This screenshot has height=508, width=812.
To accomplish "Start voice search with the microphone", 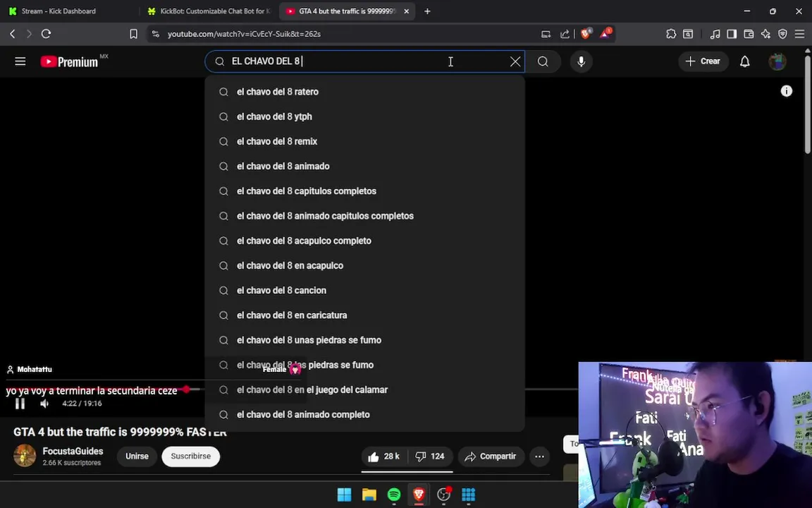I will pos(581,61).
